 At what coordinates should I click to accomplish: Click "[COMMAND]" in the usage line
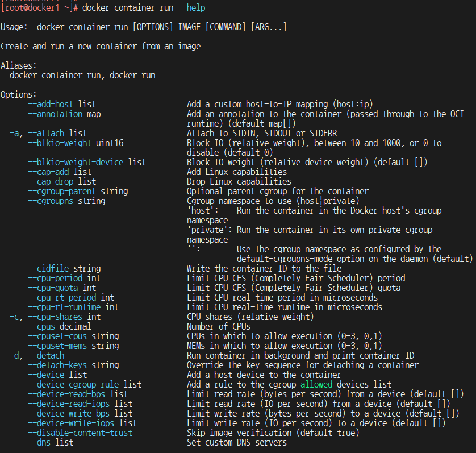coord(226,27)
